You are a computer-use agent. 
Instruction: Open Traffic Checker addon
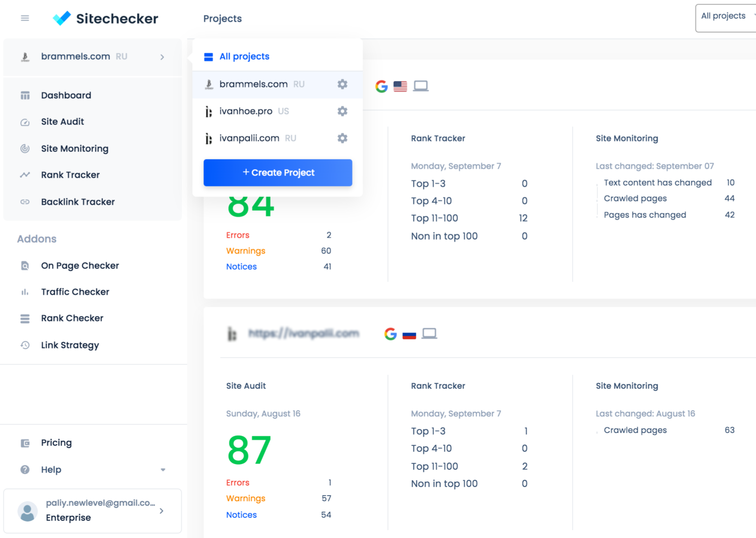coord(75,292)
